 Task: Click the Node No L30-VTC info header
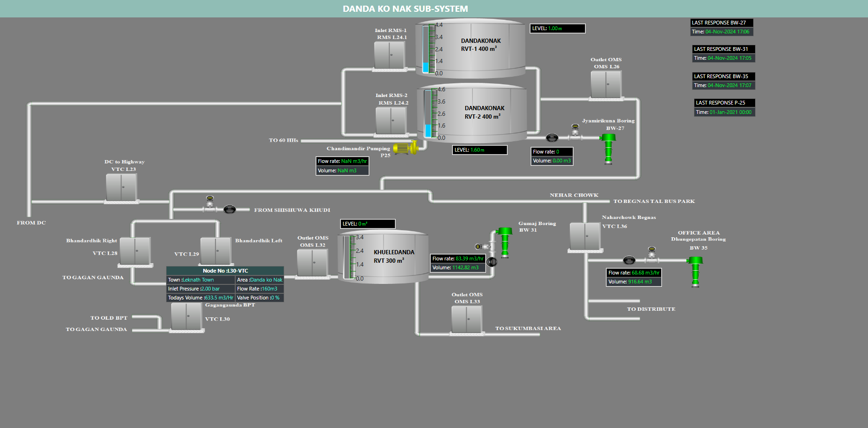coord(225,271)
